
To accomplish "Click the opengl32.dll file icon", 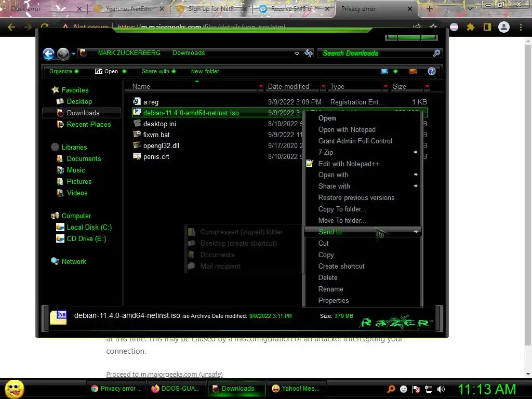I will (137, 145).
